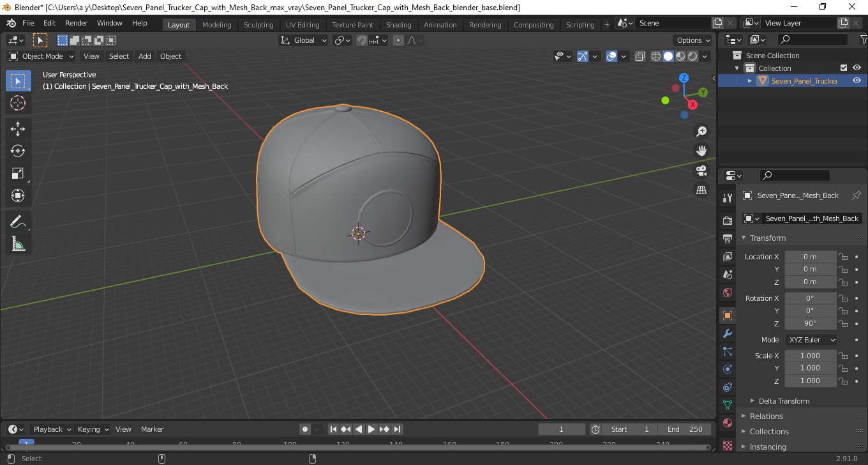This screenshot has height=465, width=868.
Task: Open the Tool properties tab
Action: (727, 198)
